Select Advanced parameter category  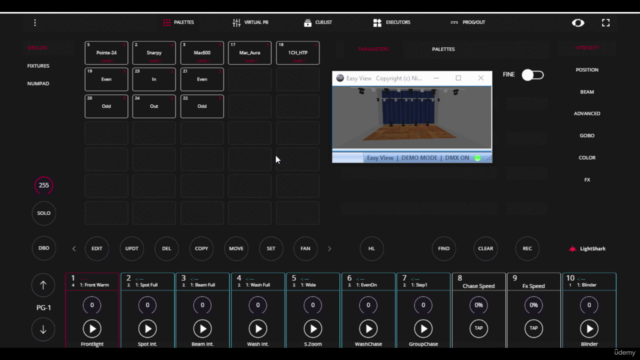click(587, 113)
